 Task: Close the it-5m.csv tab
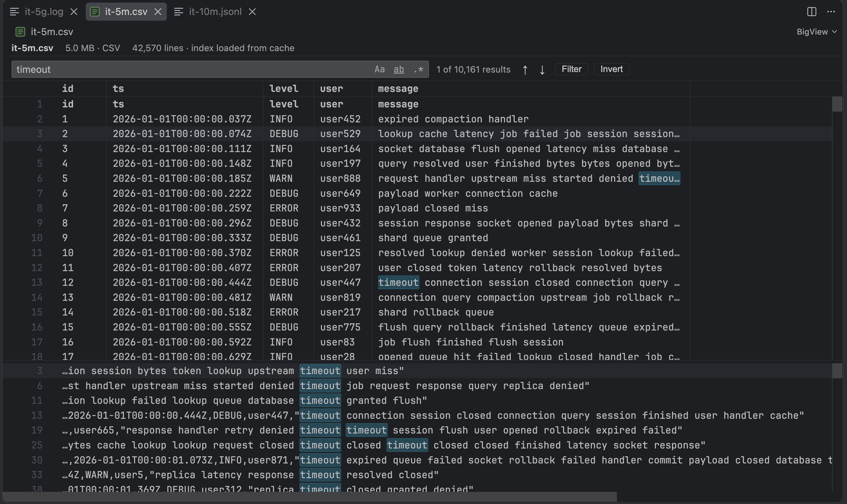(x=158, y=12)
